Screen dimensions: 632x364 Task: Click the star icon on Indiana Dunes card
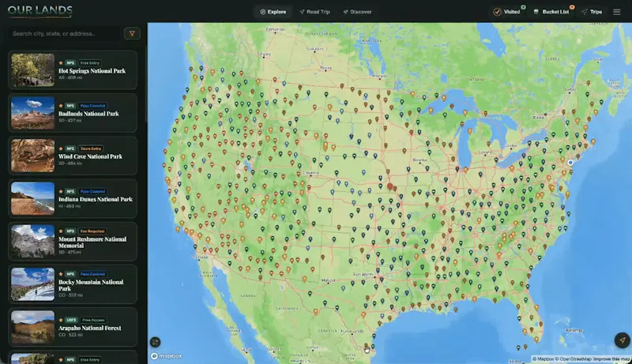click(x=61, y=191)
